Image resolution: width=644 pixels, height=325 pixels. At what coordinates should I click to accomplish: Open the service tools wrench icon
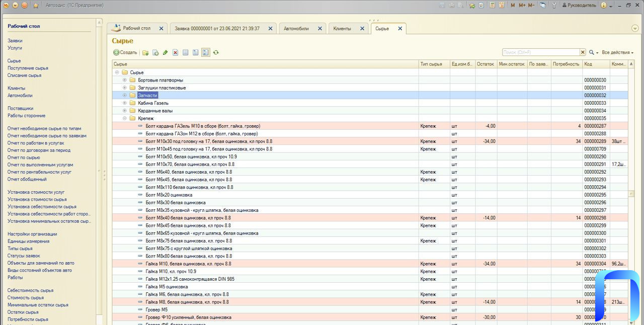tap(554, 5)
